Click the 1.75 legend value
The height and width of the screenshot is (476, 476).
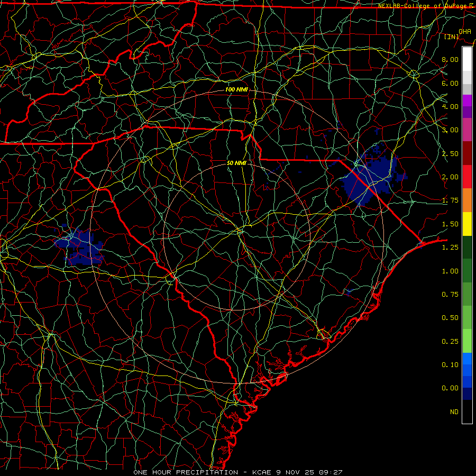click(450, 200)
